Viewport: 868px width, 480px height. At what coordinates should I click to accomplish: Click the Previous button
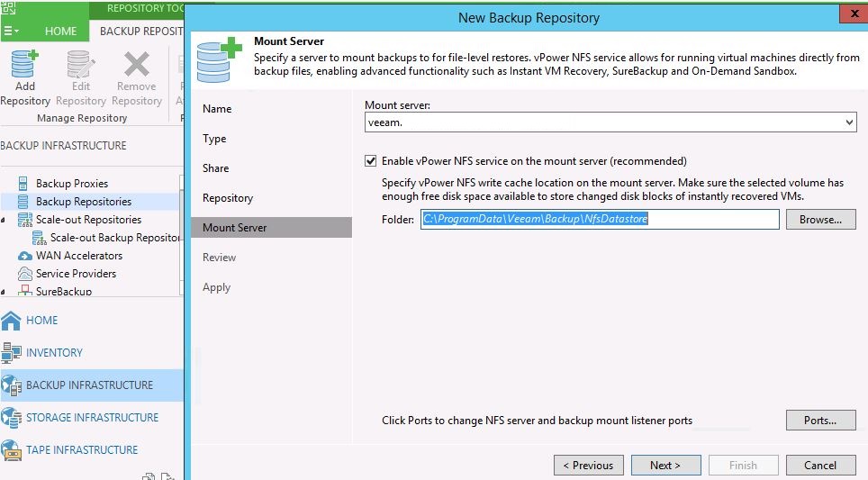[589, 465]
